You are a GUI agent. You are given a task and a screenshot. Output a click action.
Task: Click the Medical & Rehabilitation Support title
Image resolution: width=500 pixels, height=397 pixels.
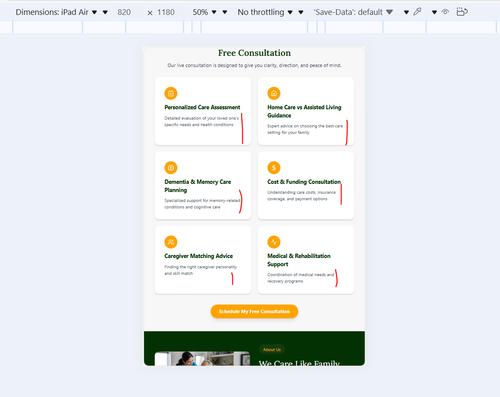[x=299, y=260]
